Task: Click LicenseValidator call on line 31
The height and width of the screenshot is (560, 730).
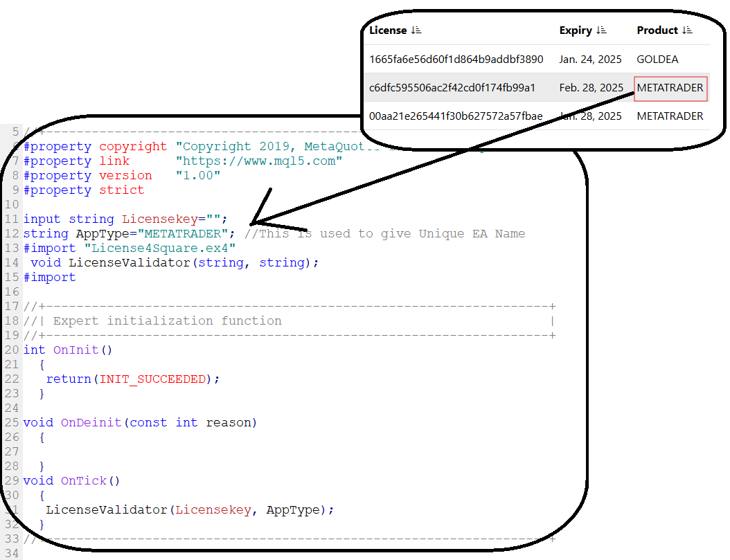Action: coord(107,509)
